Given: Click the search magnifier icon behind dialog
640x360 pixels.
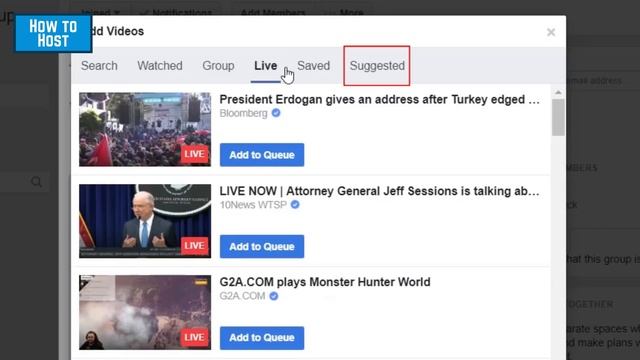Looking at the screenshot, I should coord(36,182).
